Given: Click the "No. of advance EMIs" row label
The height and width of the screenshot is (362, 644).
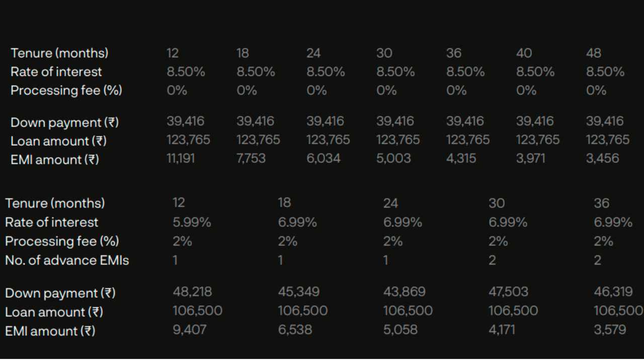Looking at the screenshot, I should point(67,260).
